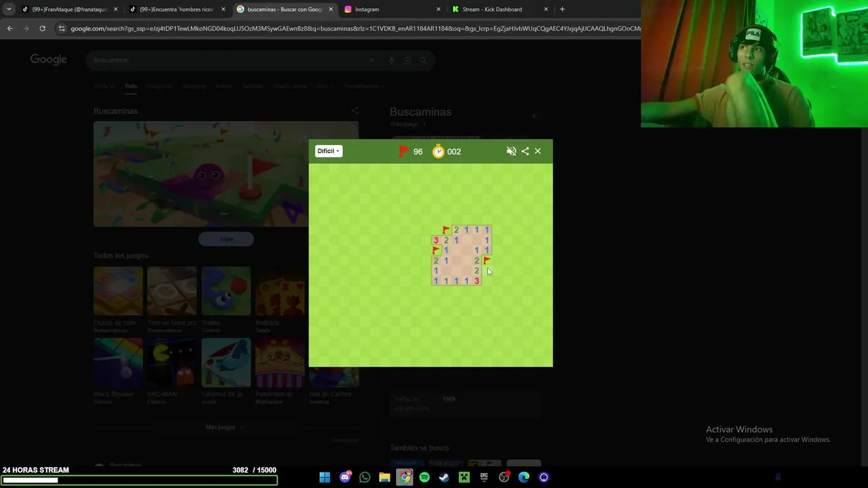Open the Difícil difficulty dropdown
The height and width of the screenshot is (488, 868).
[328, 151]
